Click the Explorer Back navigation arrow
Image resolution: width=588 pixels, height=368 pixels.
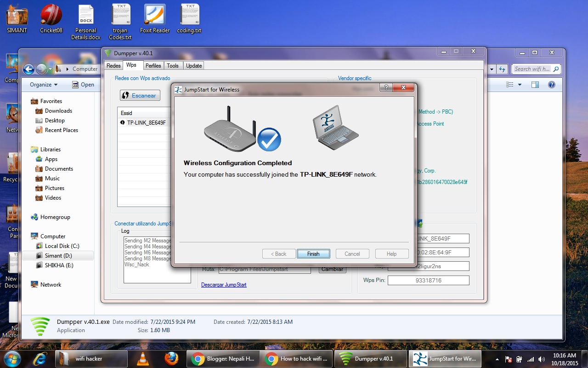click(x=29, y=69)
